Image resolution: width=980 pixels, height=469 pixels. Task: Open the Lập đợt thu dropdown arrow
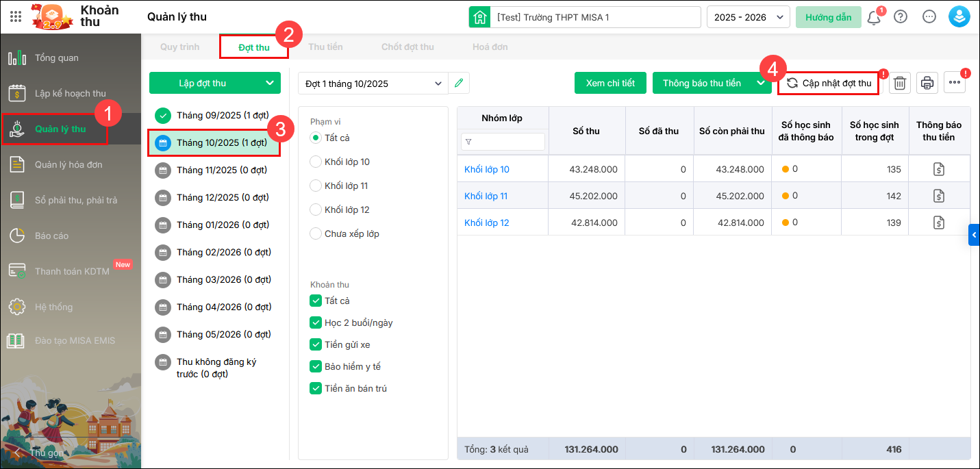pos(269,83)
